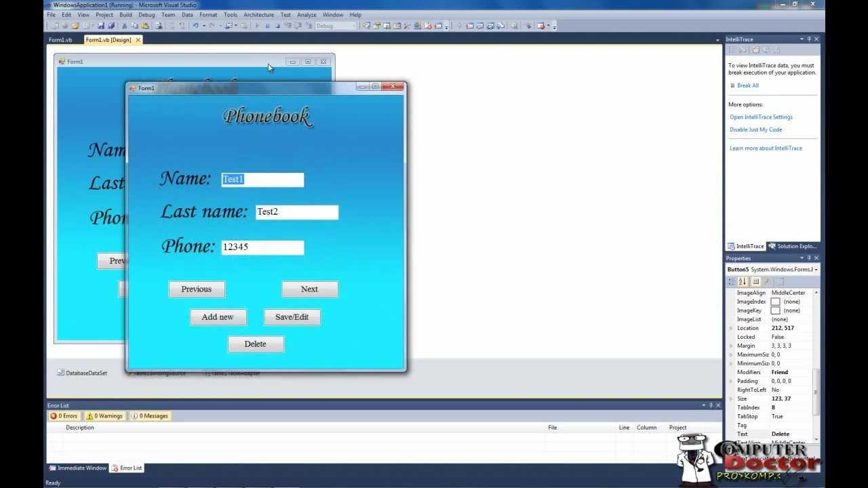Click the Save/Edit button
Screen dimensions: 868x488
coord(292,317)
